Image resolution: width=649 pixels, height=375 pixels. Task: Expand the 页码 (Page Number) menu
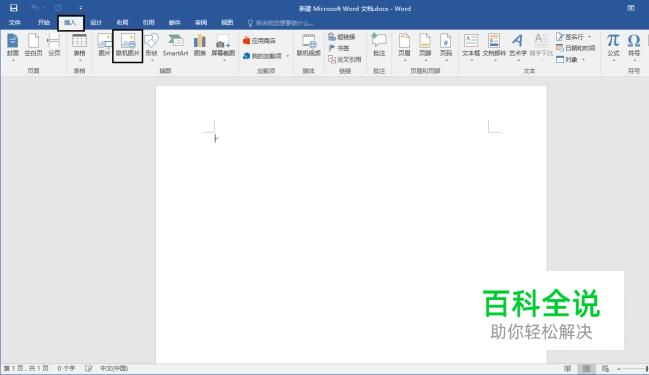click(446, 47)
